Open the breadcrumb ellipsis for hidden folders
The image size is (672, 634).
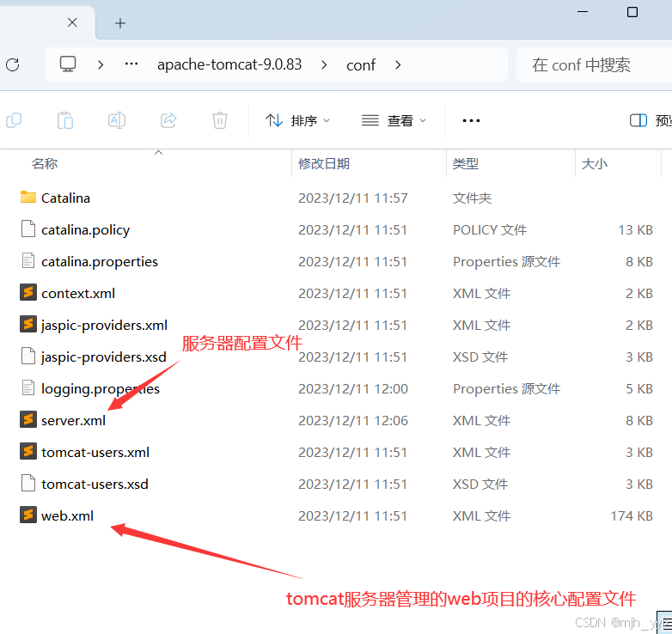click(x=131, y=64)
